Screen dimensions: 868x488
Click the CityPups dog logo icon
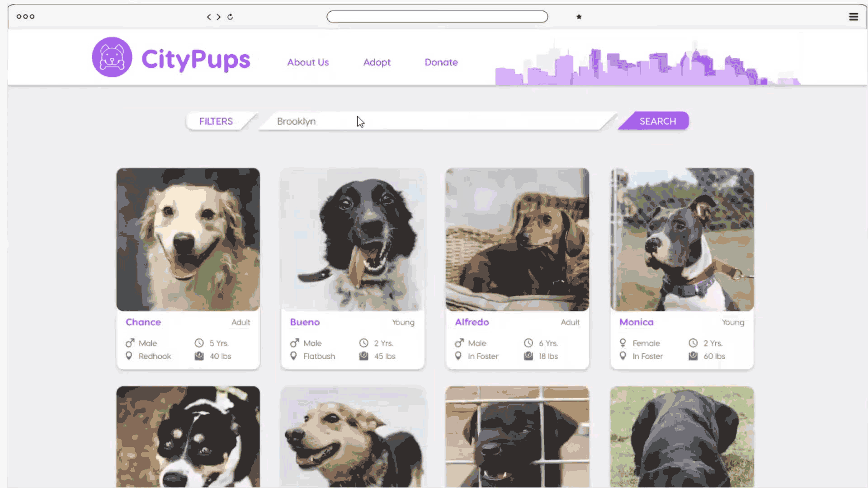tap(112, 57)
